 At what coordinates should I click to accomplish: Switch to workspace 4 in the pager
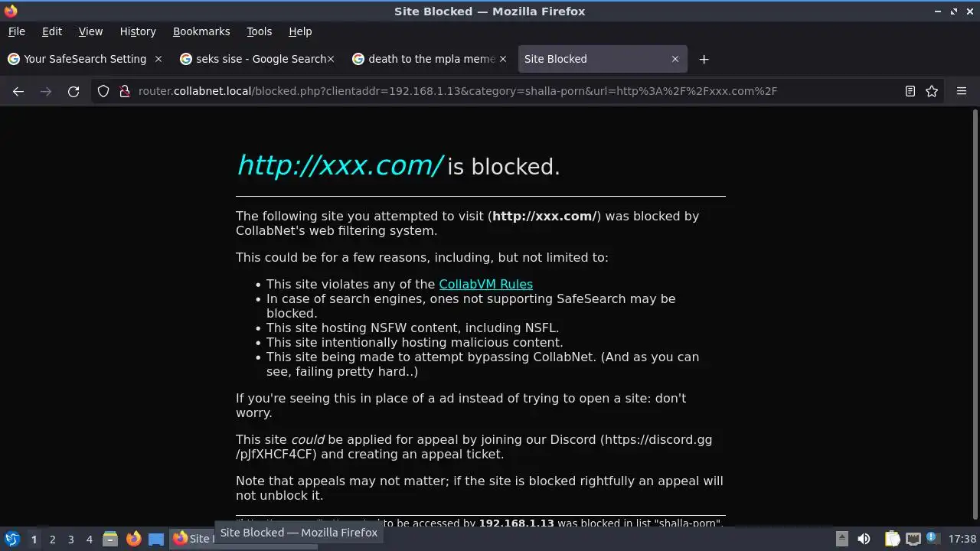[x=89, y=539]
